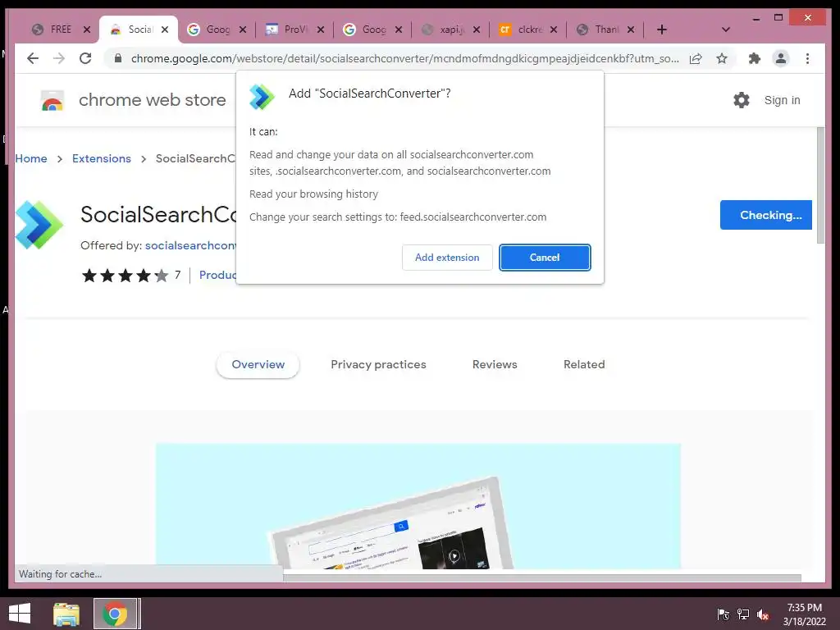This screenshot has width=840, height=630.
Task: Click the Chrome Web Store logo
Action: pyautogui.click(x=52, y=100)
